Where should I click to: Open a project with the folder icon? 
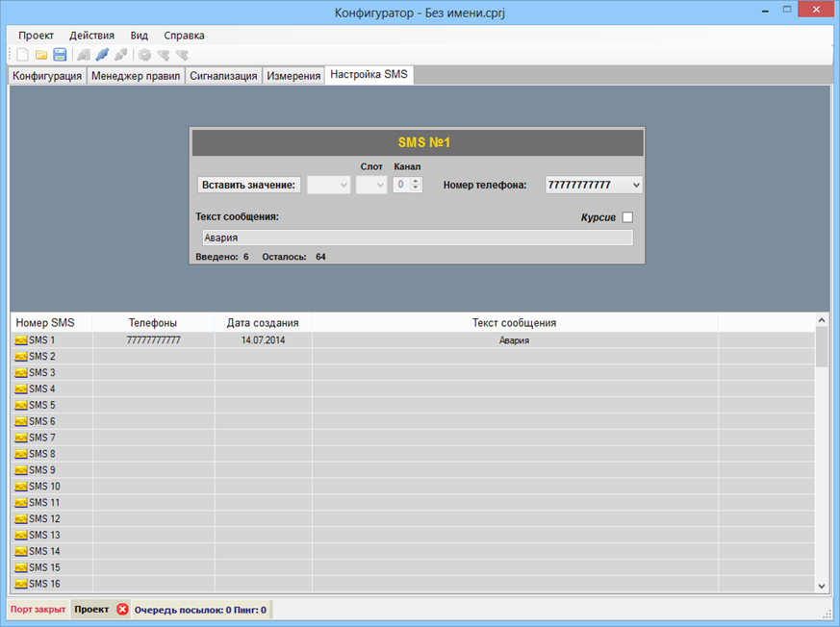[41, 55]
